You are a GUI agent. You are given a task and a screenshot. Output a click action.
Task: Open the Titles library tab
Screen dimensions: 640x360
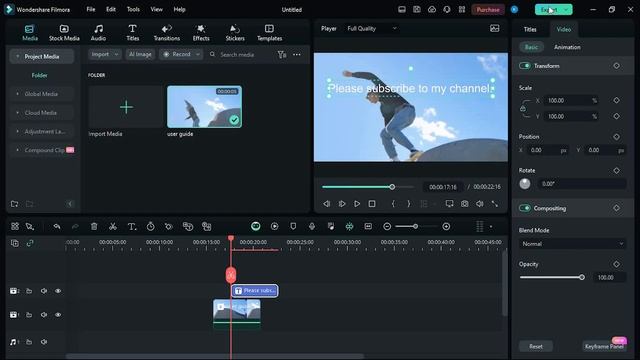(x=132, y=33)
